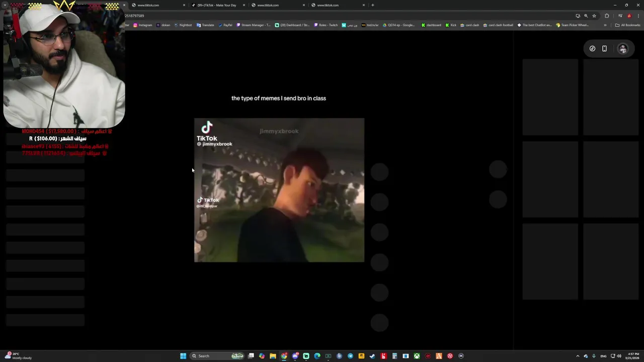Click the TikTok video of jimmyxbrook
This screenshot has width=644, height=362.
click(279, 190)
